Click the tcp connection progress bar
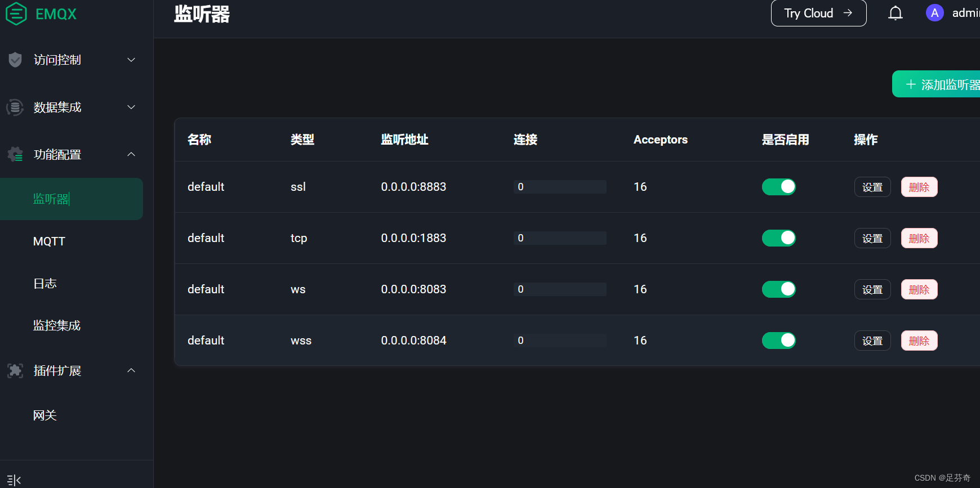 pyautogui.click(x=560, y=238)
